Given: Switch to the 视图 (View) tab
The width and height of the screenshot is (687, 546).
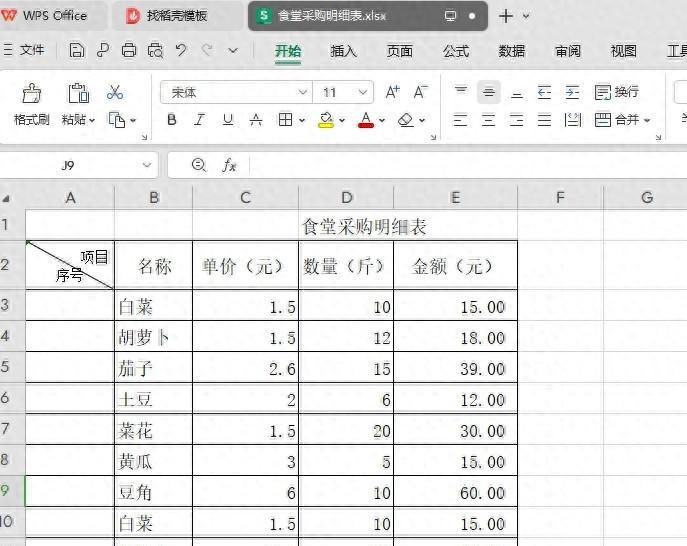Looking at the screenshot, I should tap(623, 51).
